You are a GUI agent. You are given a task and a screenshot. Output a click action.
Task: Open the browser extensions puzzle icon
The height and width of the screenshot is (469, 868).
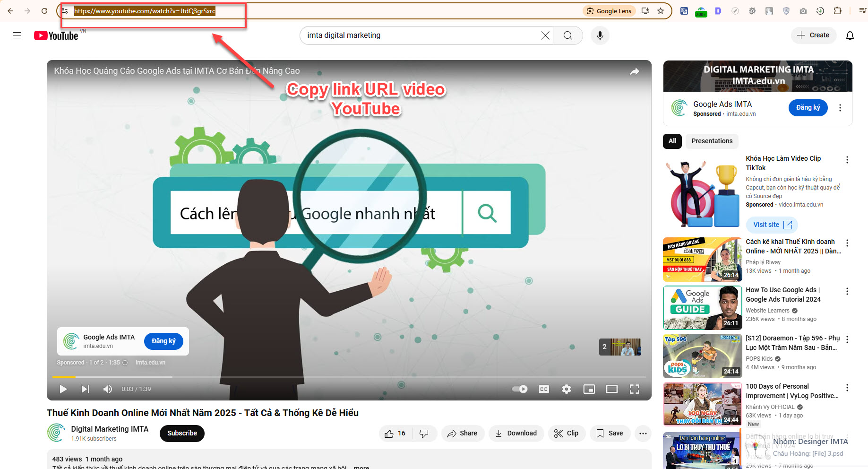click(837, 11)
